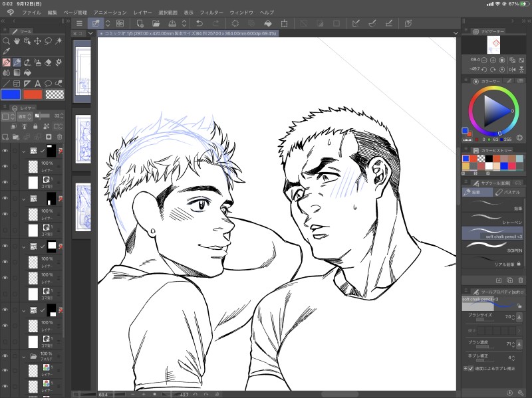Viewport: 532px width, 398px height.
Task: Pick the red sub drawing color swatch
Action: tap(33, 94)
